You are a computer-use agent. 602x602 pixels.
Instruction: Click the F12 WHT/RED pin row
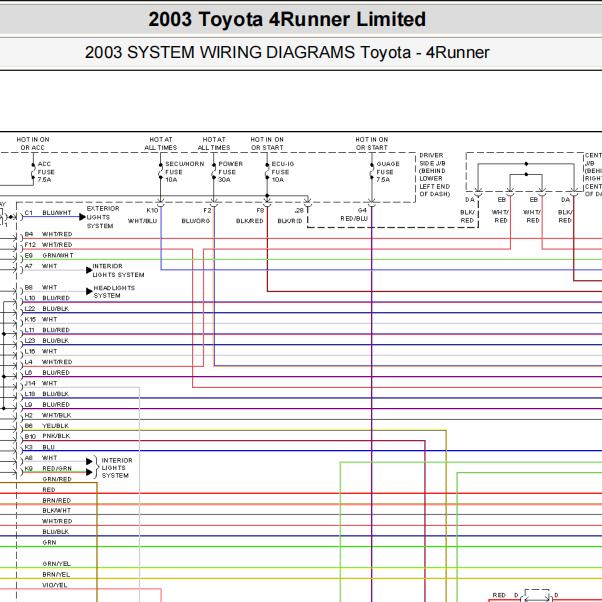48,245
